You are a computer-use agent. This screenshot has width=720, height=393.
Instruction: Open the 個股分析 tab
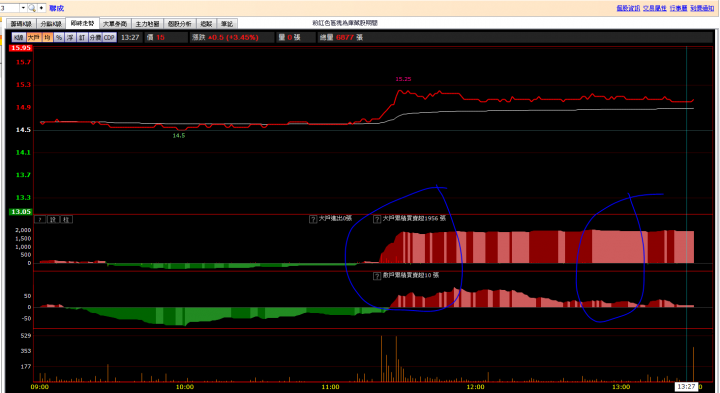(x=180, y=24)
